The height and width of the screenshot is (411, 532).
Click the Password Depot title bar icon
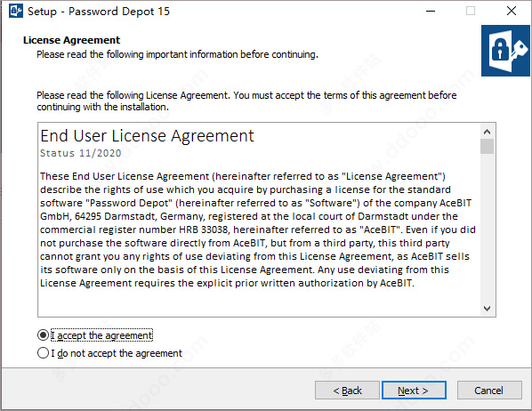16,11
